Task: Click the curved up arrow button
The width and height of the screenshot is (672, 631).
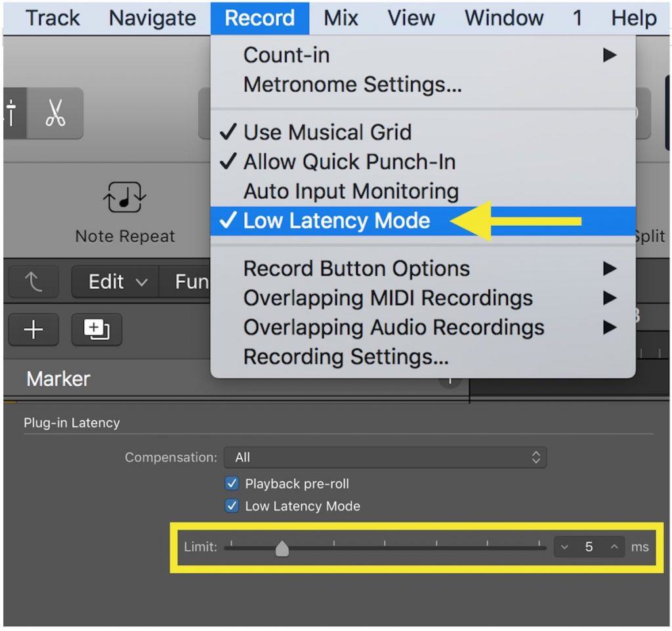Action: (33, 282)
